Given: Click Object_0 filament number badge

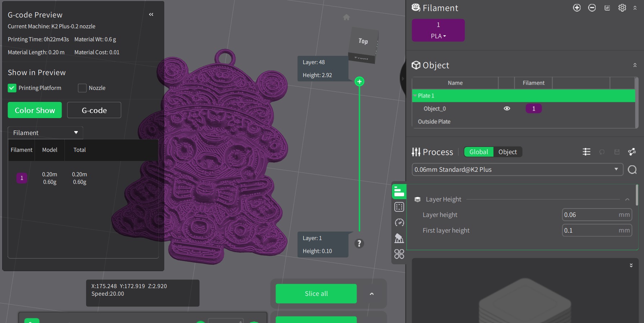Looking at the screenshot, I should 533,108.
